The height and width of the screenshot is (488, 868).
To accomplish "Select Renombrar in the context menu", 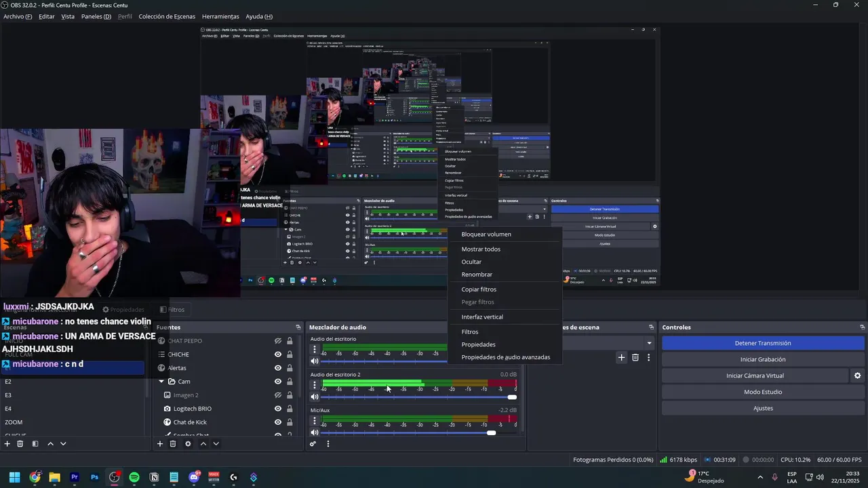I will click(x=505, y=274).
